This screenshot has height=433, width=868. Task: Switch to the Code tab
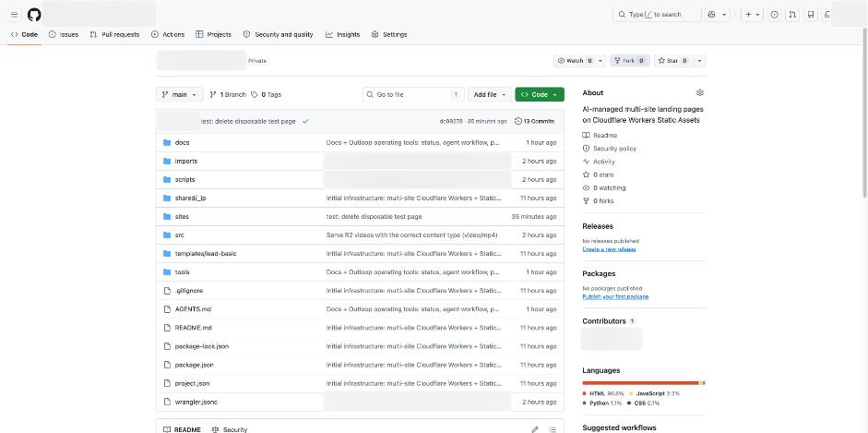[24, 34]
